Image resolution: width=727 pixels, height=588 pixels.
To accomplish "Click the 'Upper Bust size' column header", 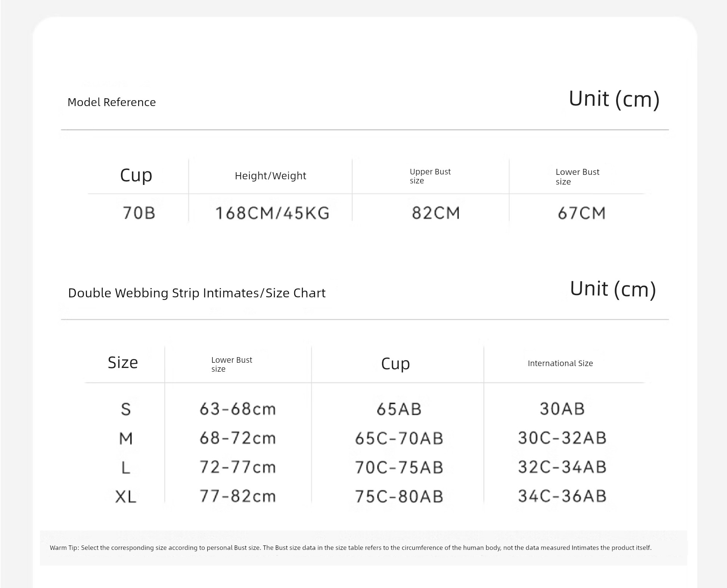I will [x=430, y=176].
